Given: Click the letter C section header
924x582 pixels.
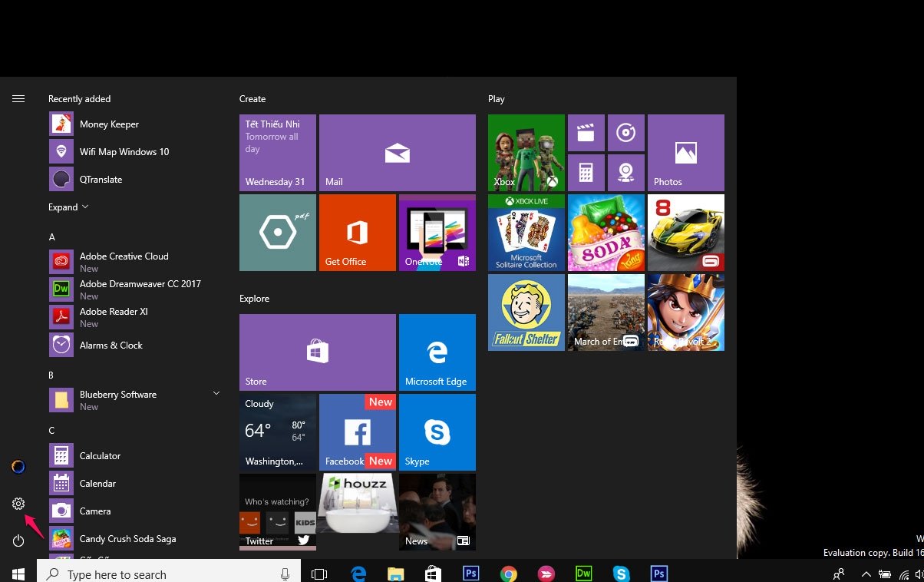Looking at the screenshot, I should [51, 431].
